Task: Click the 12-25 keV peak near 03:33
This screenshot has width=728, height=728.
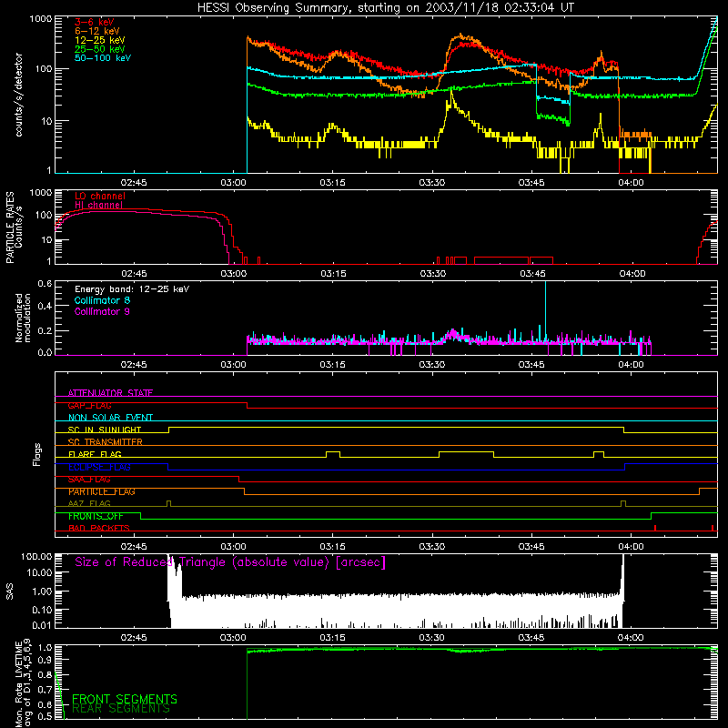Action: coord(450,93)
